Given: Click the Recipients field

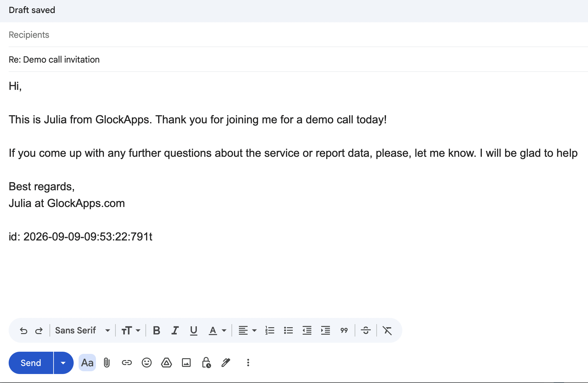Looking at the screenshot, I should (298, 35).
